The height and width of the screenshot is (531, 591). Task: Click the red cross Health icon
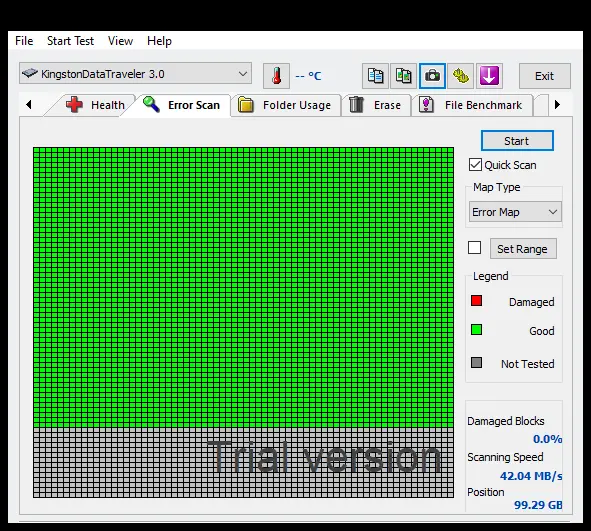coord(74,104)
